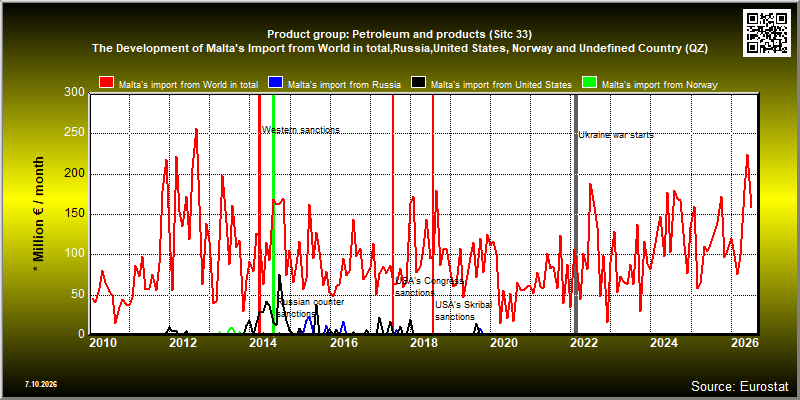The image size is (800, 400).
Task: Click the QR code in the corner
Action: tap(767, 33)
